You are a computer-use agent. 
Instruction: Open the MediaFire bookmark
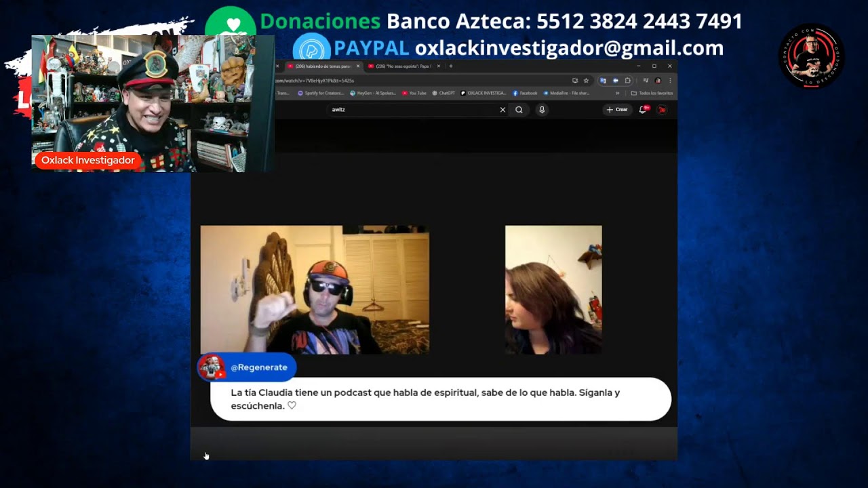click(x=565, y=93)
